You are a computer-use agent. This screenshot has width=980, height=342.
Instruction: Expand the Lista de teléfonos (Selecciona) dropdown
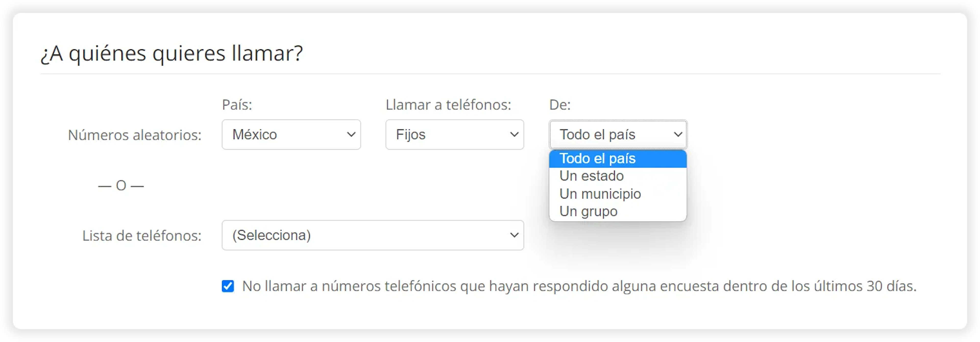click(x=372, y=235)
